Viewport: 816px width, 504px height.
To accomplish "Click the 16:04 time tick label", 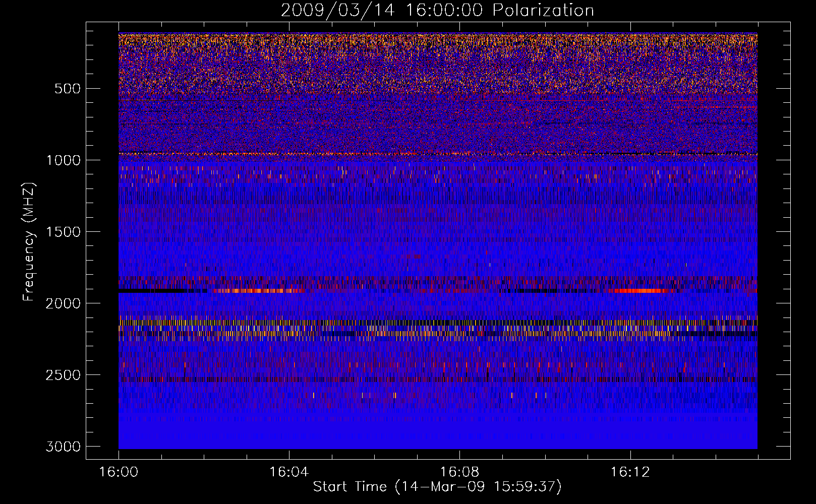I will pyautogui.click(x=289, y=472).
